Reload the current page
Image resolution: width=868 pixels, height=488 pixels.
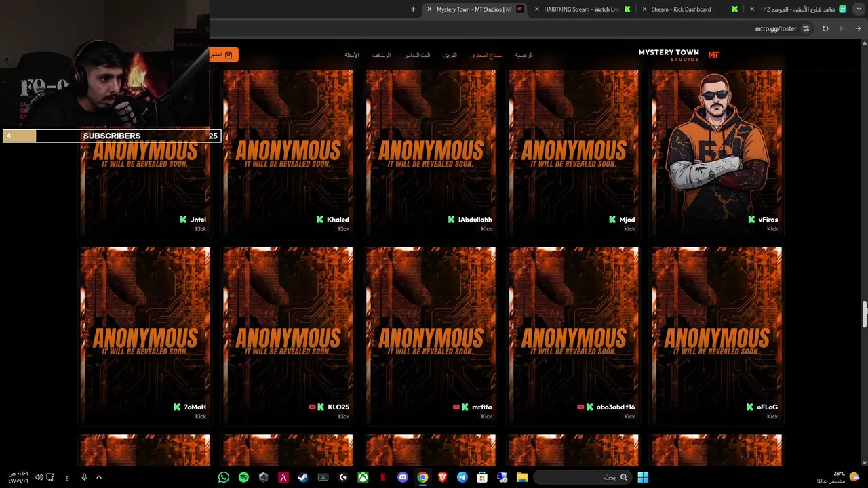[825, 28]
